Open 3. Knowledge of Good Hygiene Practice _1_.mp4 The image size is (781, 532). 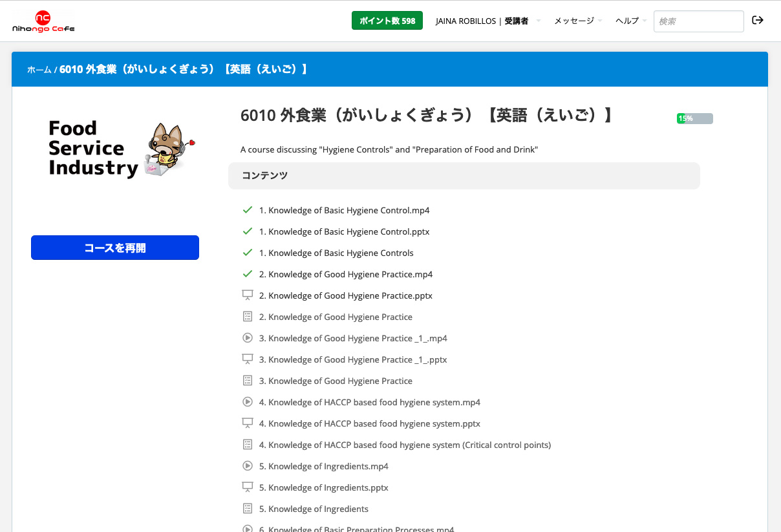point(353,338)
